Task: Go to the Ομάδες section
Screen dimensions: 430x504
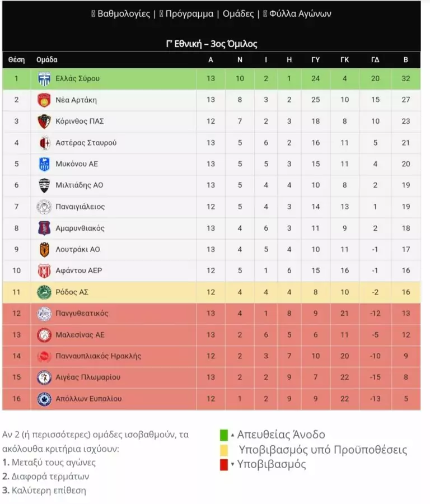Action: coord(238,14)
